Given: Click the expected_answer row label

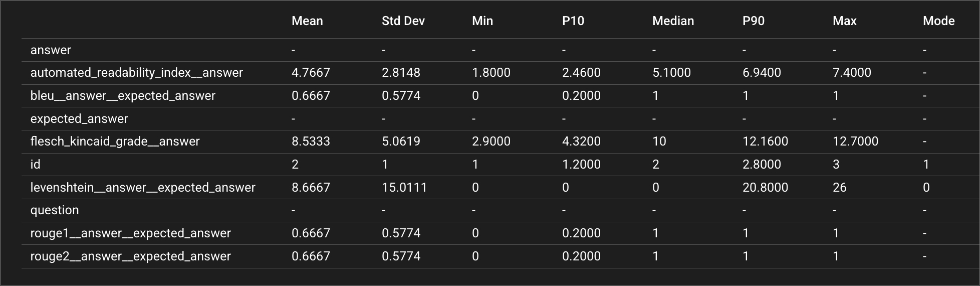Looking at the screenshot, I should (x=79, y=119).
